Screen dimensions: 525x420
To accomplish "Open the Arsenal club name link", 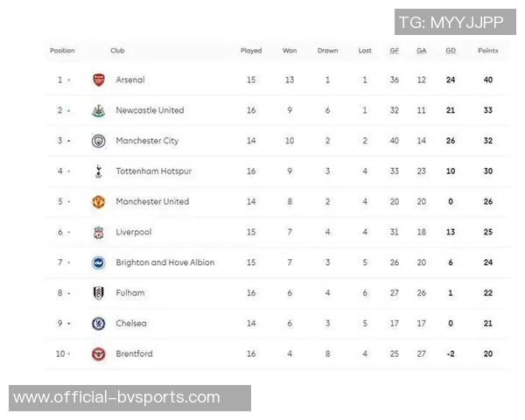I will (130, 80).
